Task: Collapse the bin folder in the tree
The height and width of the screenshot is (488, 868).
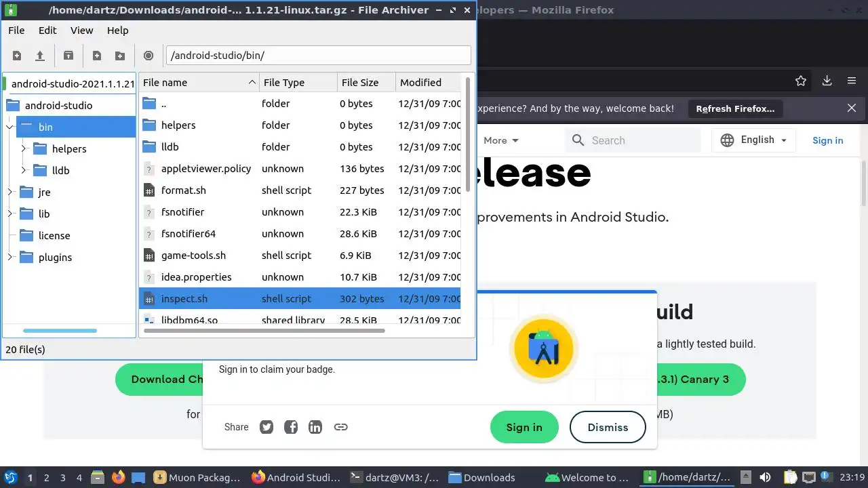Action: [10, 127]
